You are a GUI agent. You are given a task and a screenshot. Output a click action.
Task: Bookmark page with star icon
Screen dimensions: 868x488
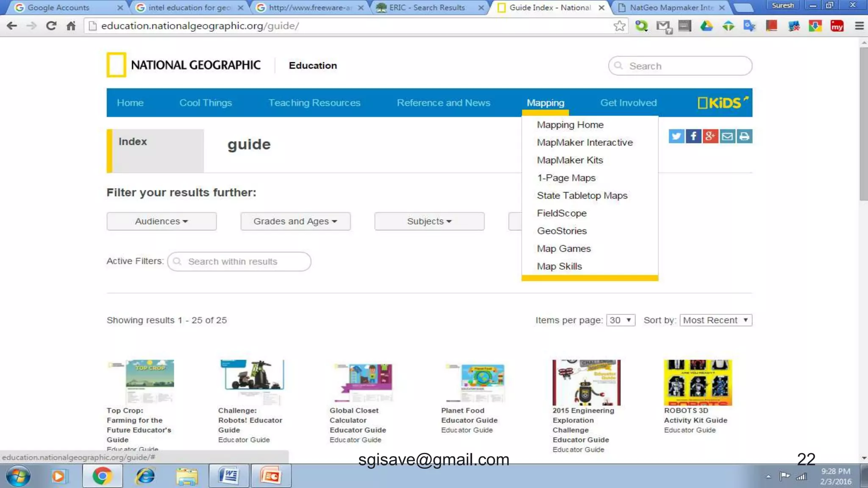(619, 26)
